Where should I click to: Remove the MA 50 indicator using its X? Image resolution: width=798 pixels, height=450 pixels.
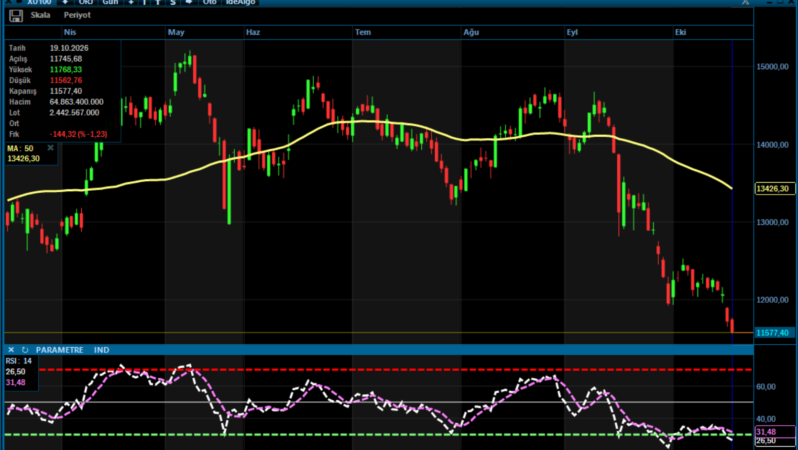(x=50, y=148)
